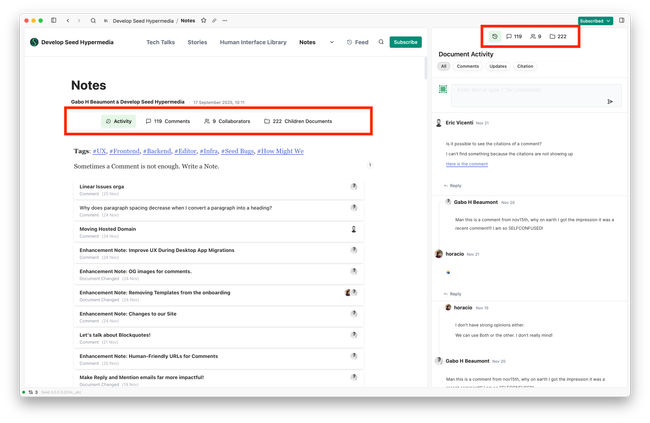Open the activity history icon in right panel

tap(493, 36)
